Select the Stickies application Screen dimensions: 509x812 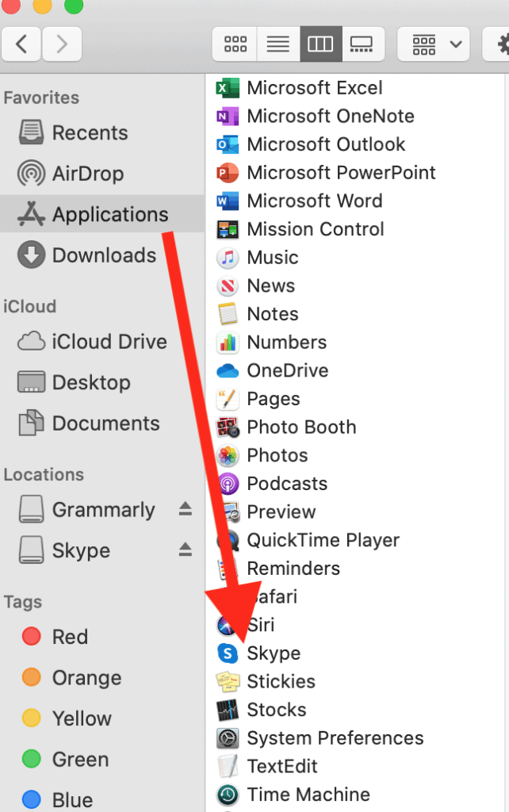(x=281, y=682)
